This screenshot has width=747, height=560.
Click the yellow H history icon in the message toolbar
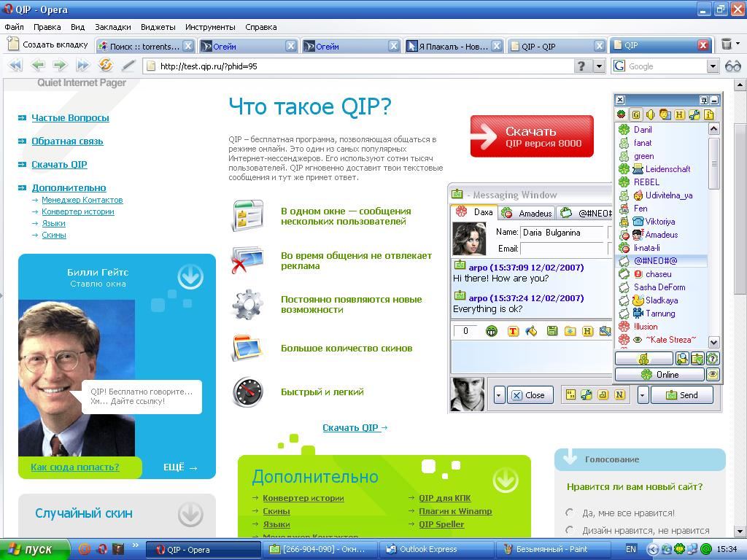click(587, 331)
